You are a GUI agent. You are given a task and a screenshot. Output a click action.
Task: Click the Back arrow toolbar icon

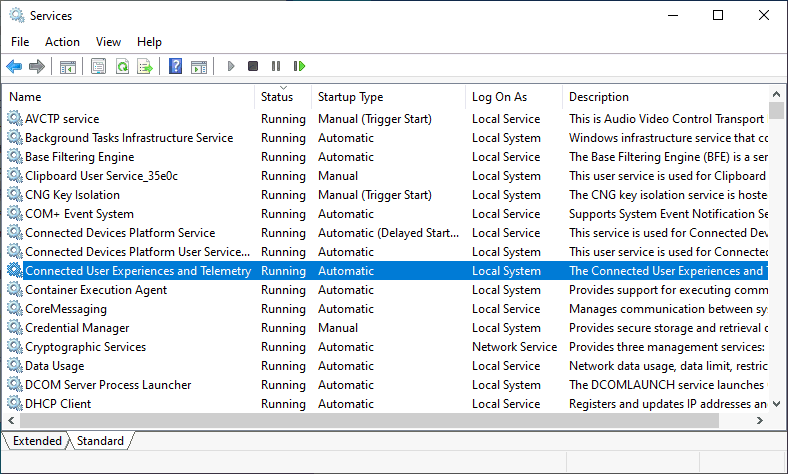tap(14, 66)
